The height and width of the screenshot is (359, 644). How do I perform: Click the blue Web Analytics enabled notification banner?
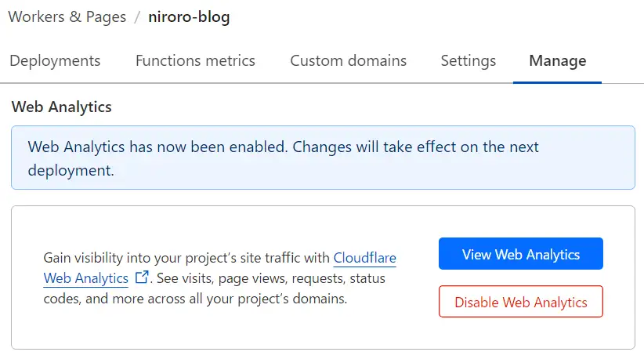point(322,158)
